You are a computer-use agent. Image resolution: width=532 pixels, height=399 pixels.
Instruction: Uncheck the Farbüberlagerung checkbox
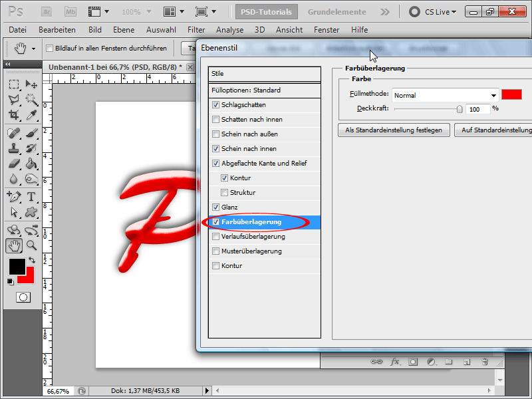215,222
